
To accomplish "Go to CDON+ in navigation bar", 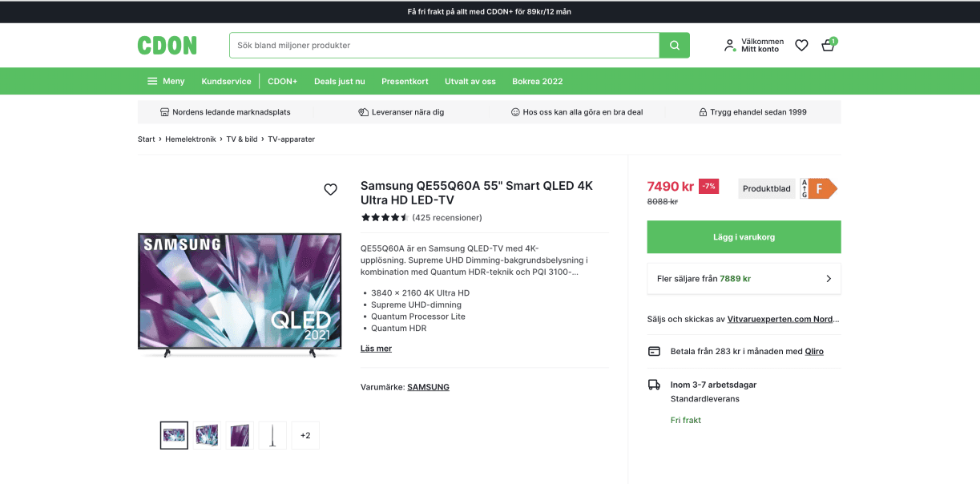I will [282, 81].
